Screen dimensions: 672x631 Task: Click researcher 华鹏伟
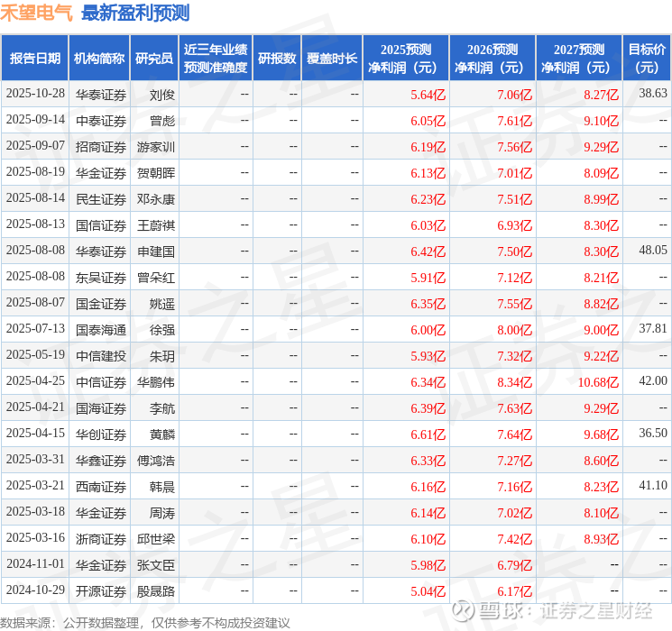[156, 382]
